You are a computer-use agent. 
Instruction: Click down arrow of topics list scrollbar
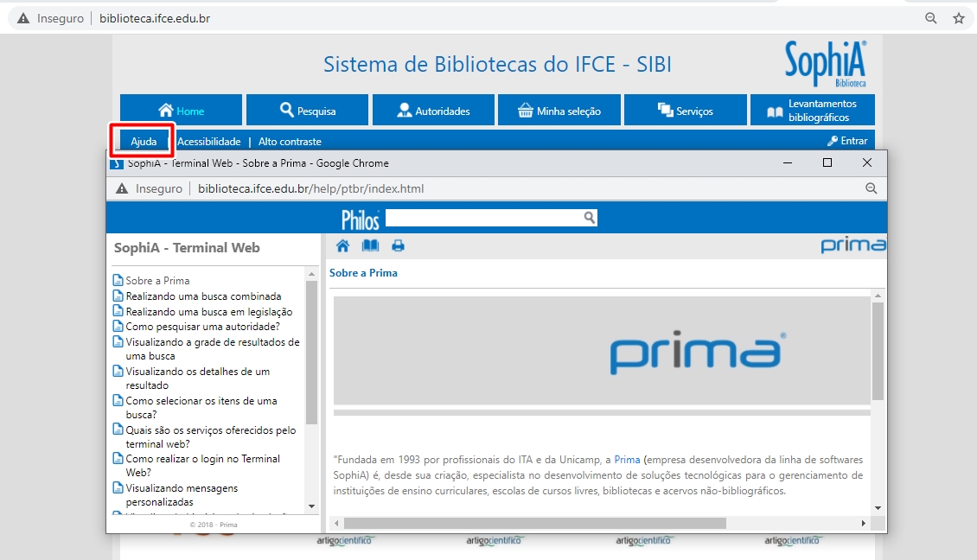[x=311, y=506]
